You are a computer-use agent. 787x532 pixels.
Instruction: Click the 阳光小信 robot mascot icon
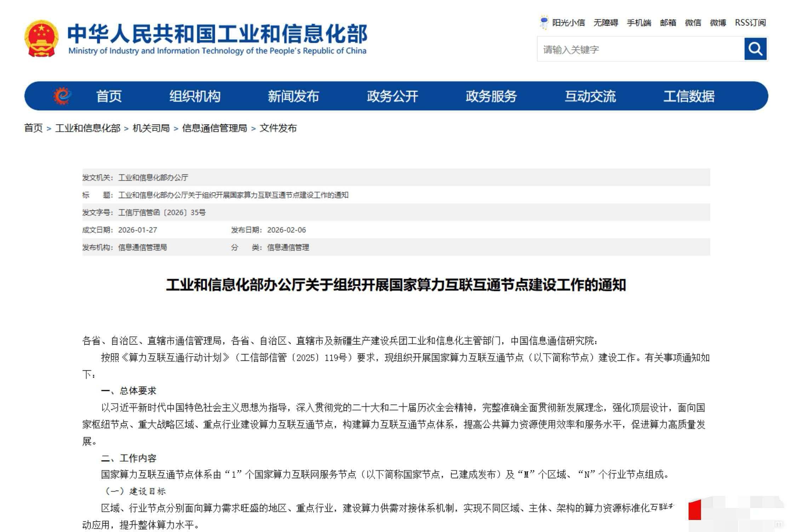click(x=544, y=22)
